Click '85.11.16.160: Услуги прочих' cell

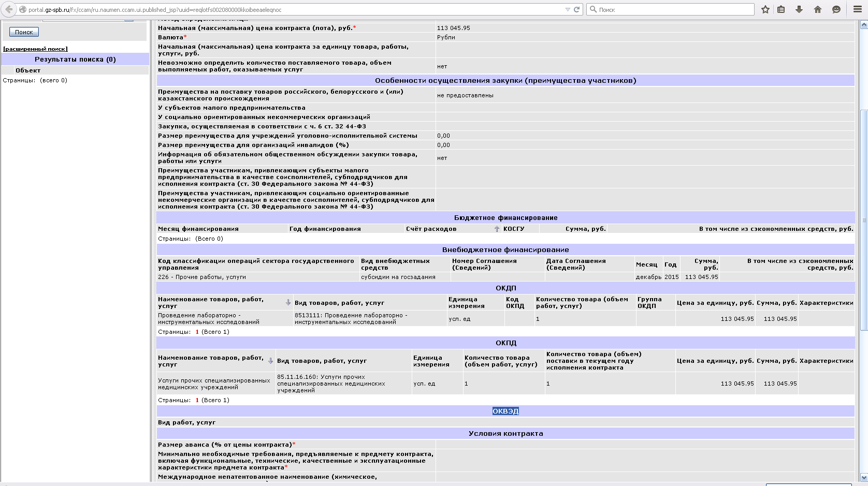pyautogui.click(x=343, y=384)
